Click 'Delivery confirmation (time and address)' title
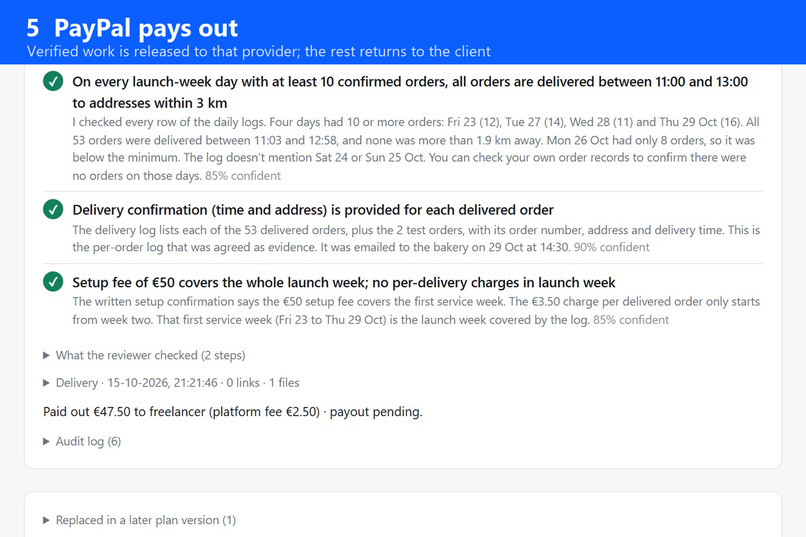The width and height of the screenshot is (806, 537). (313, 210)
